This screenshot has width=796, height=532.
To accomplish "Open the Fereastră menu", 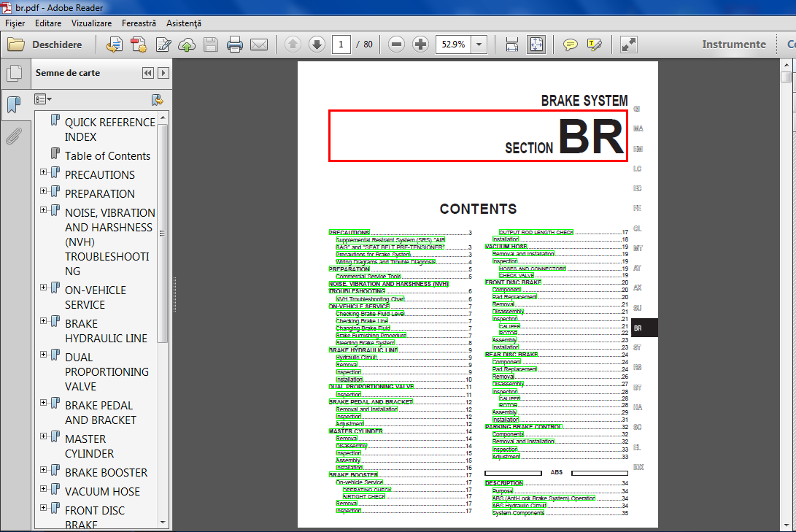I will click(139, 23).
